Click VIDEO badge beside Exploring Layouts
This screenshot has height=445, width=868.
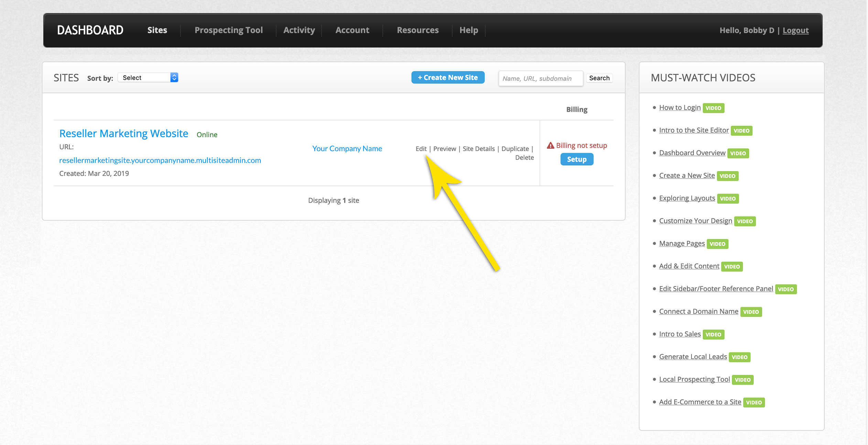(728, 199)
